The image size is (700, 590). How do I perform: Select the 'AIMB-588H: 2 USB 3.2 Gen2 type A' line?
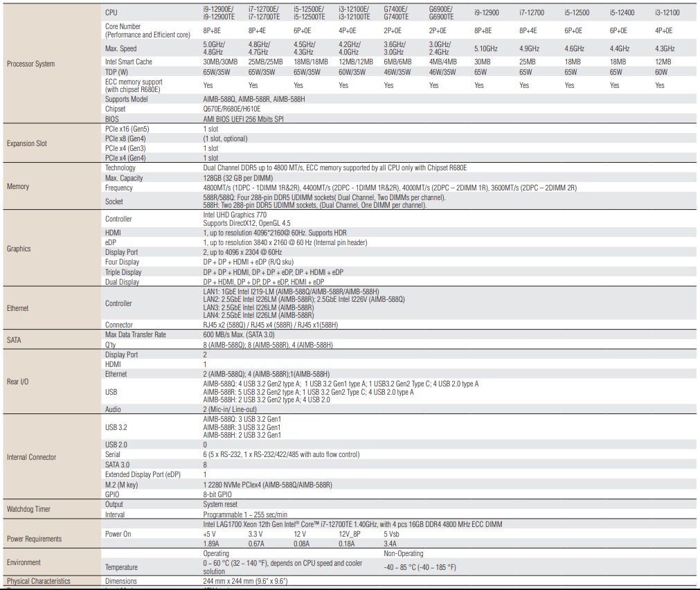267,400
